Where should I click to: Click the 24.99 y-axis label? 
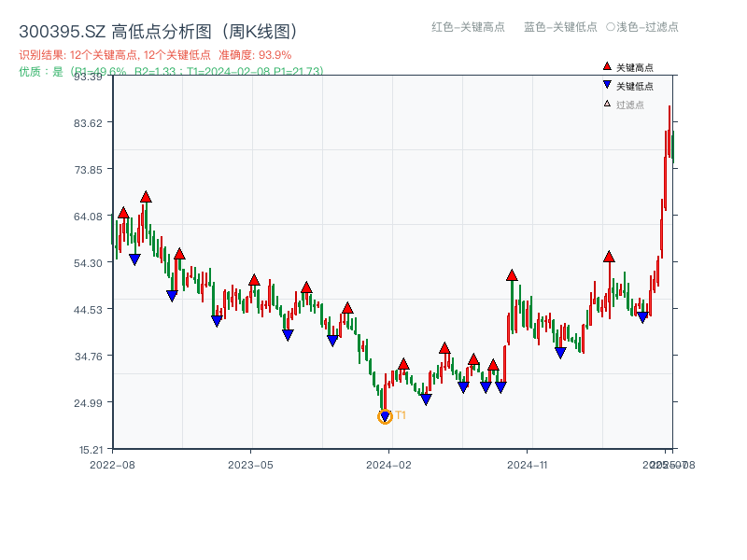coord(88,403)
